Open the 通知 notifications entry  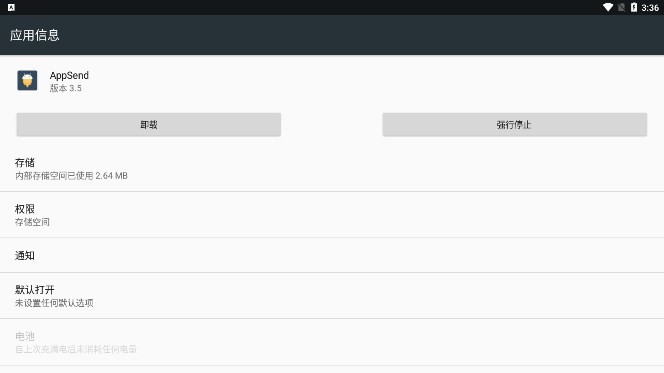[x=332, y=255]
